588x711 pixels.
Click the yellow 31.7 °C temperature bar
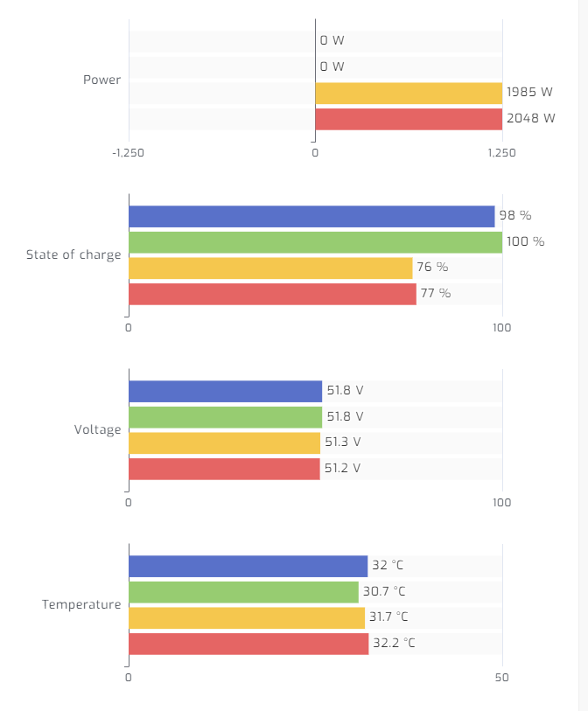(247, 618)
